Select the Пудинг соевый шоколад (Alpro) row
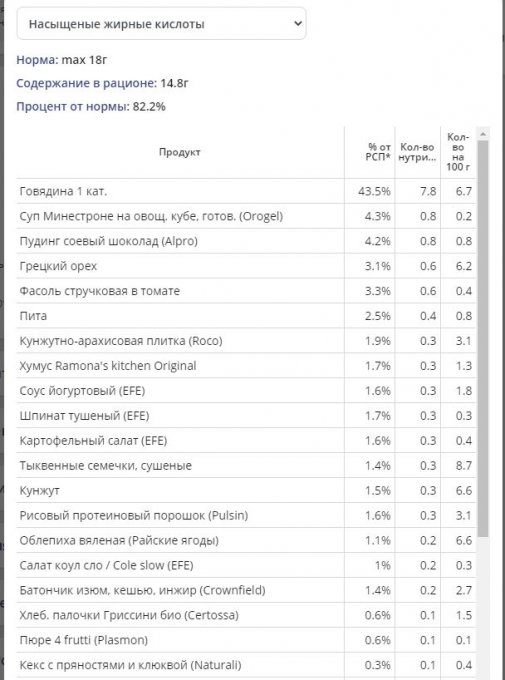This screenshot has height=680, width=505. (246, 241)
